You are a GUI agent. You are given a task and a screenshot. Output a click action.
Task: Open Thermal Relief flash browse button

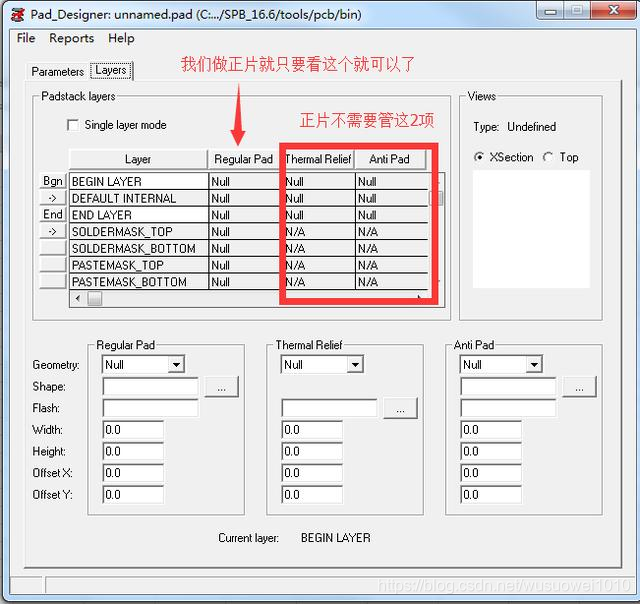400,408
